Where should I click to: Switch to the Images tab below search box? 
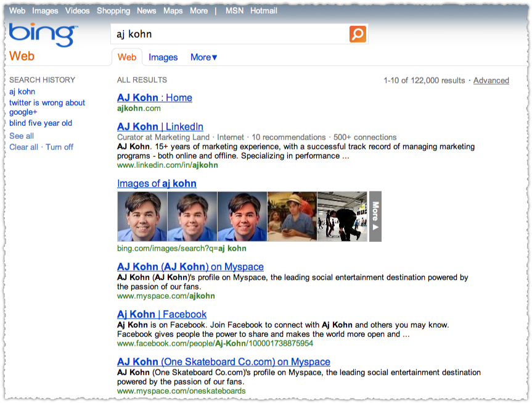[x=163, y=57]
